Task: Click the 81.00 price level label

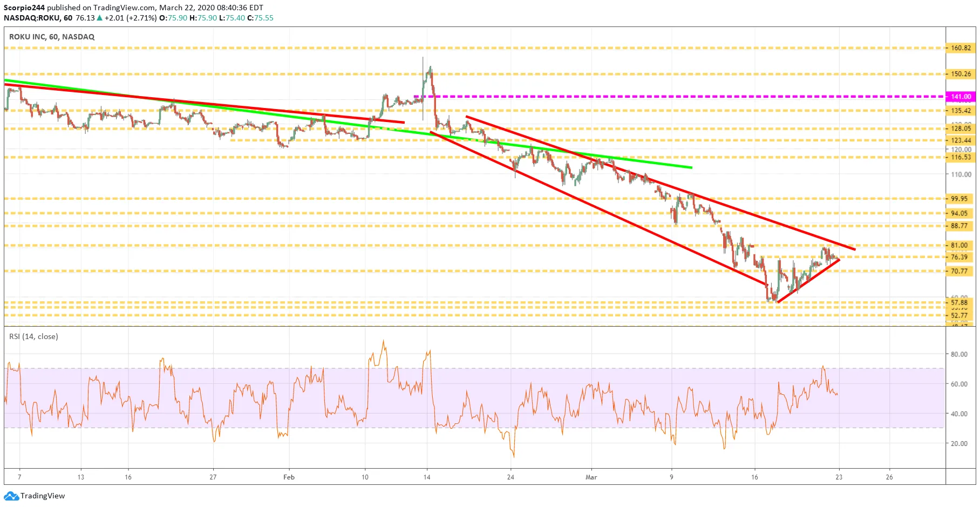Action: coord(959,245)
